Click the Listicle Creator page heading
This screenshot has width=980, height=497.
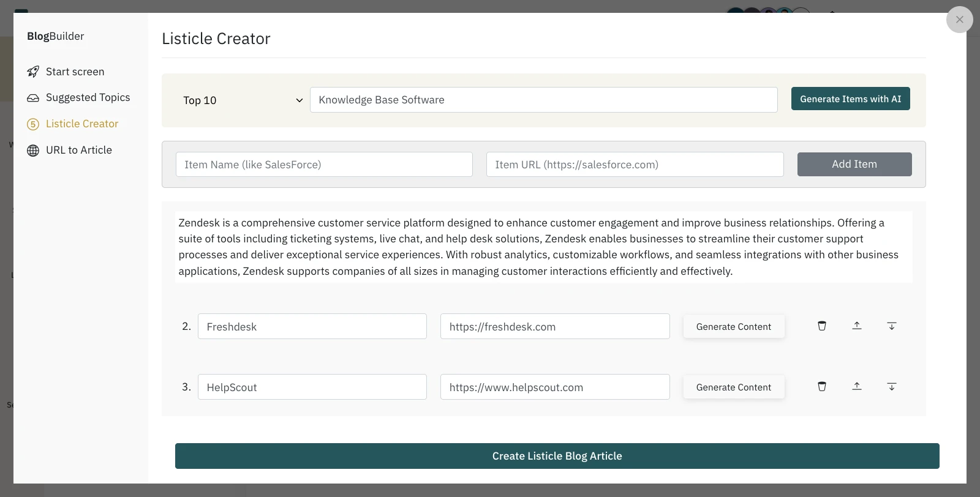click(x=216, y=39)
